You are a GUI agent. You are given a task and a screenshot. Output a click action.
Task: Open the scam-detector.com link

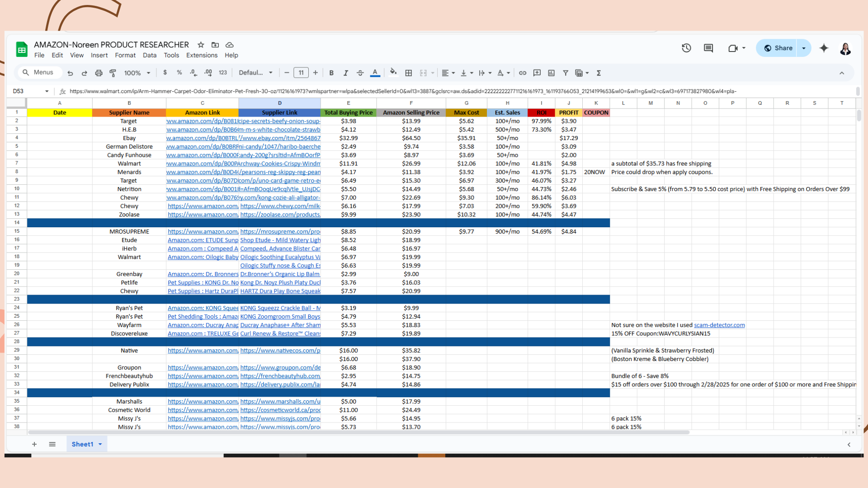pos(719,325)
